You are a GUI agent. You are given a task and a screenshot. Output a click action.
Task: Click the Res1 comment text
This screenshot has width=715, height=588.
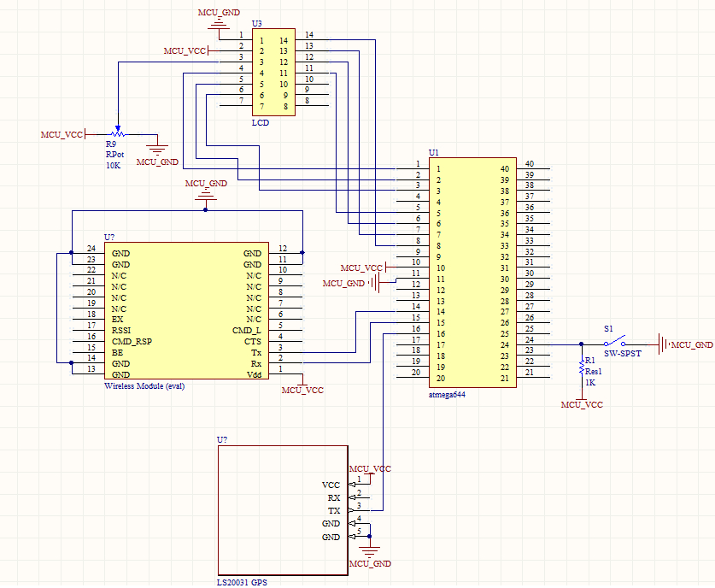[x=594, y=371]
